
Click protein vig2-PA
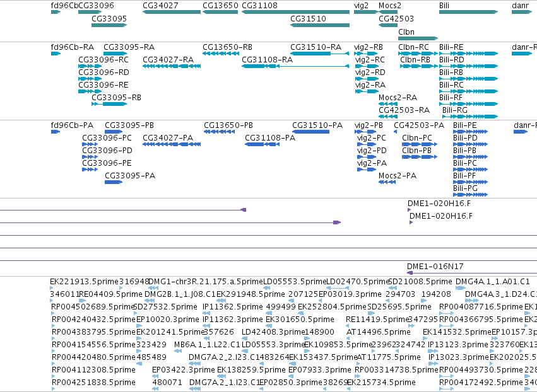pos(372,163)
